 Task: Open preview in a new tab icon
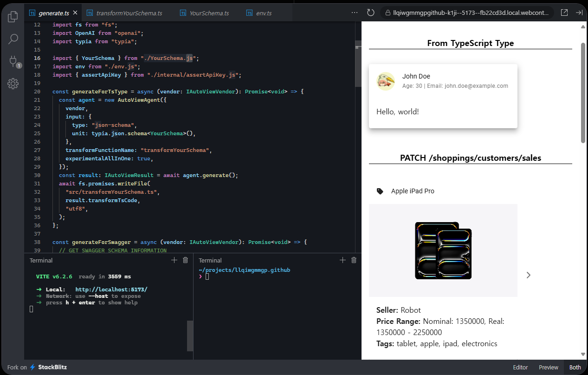tap(564, 13)
